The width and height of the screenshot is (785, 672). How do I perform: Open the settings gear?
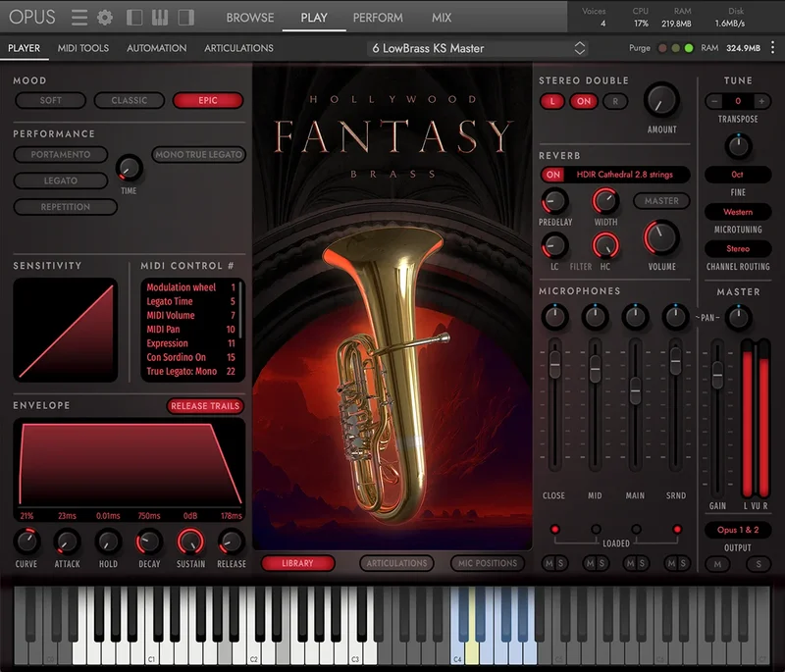[x=105, y=18]
